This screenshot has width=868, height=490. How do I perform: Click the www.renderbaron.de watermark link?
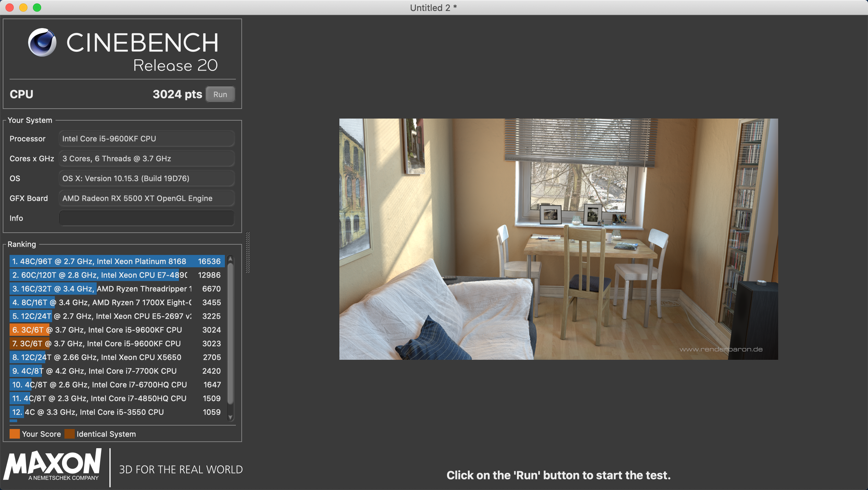pyautogui.click(x=721, y=349)
